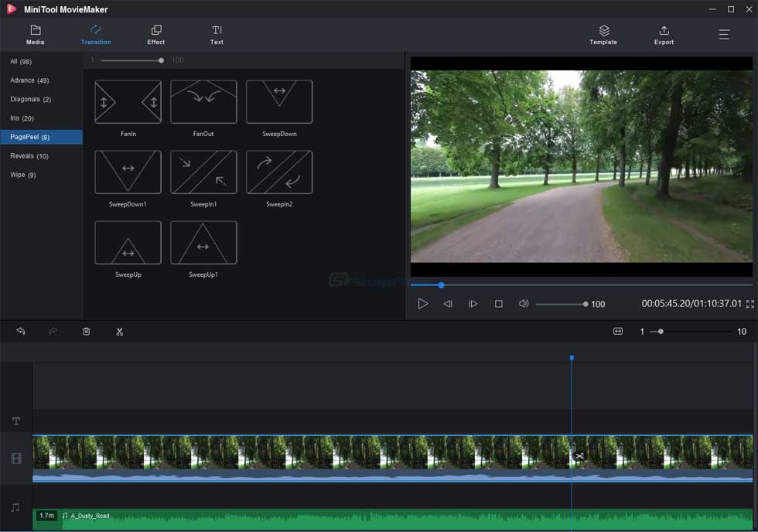
Task: Stop the preview playback
Action: (x=499, y=304)
